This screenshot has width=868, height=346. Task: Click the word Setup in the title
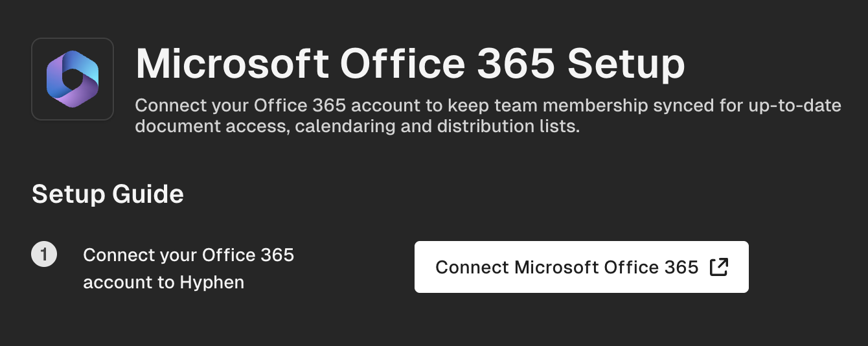click(626, 64)
